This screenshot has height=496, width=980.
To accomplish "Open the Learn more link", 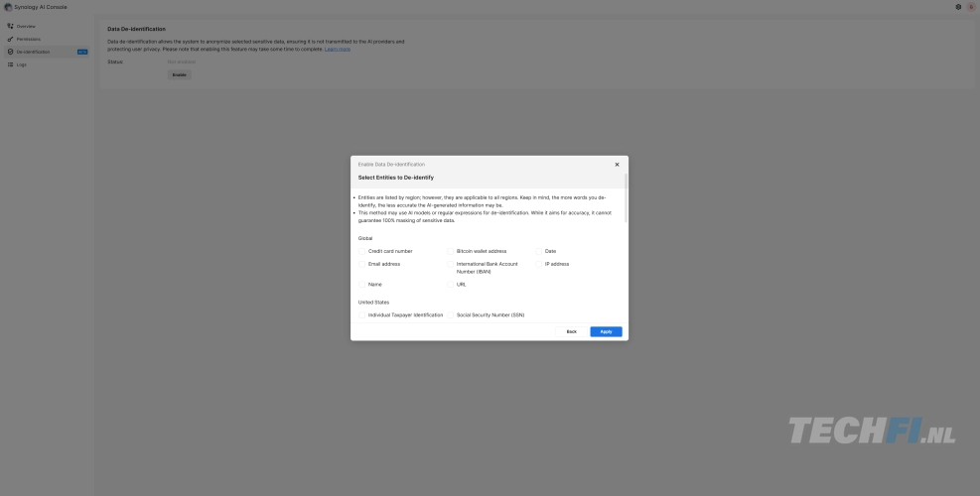I will pyautogui.click(x=338, y=49).
